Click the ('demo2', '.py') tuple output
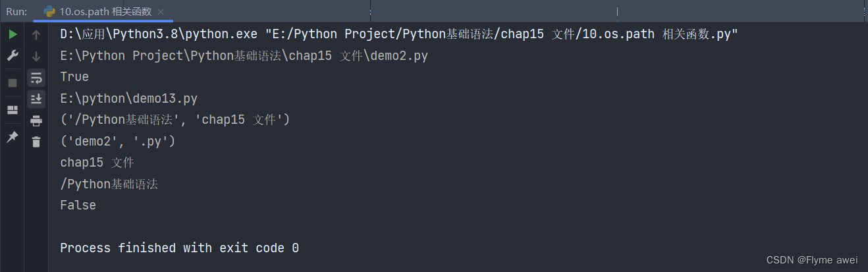This screenshot has height=272, width=868. (x=118, y=141)
